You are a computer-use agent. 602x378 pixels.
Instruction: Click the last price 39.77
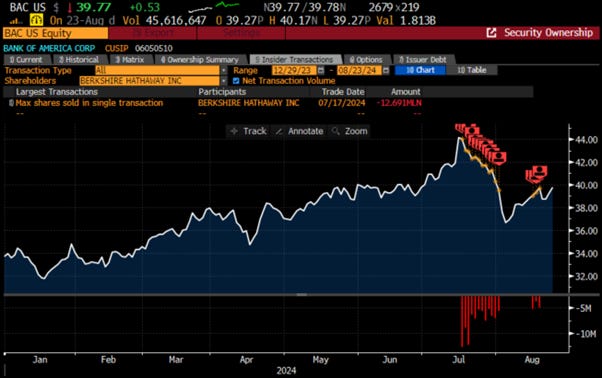pyautogui.click(x=94, y=7)
